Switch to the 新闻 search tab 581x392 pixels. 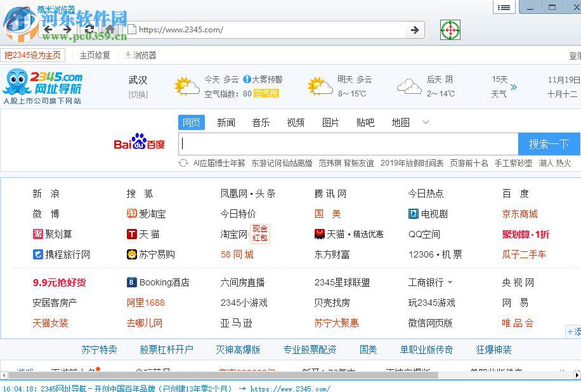click(x=226, y=122)
